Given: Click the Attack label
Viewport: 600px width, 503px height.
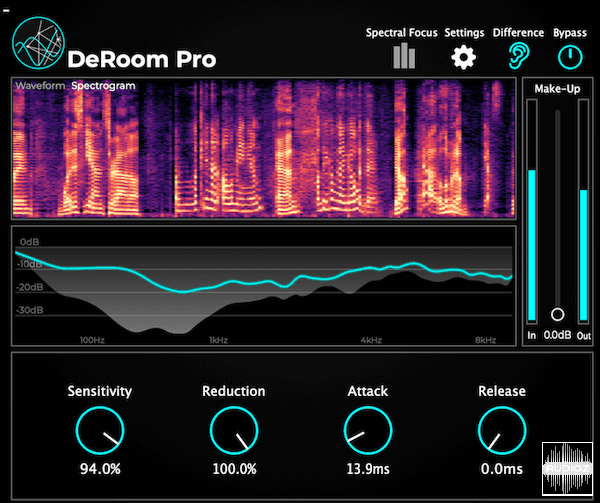Looking at the screenshot, I should pyautogui.click(x=368, y=391).
